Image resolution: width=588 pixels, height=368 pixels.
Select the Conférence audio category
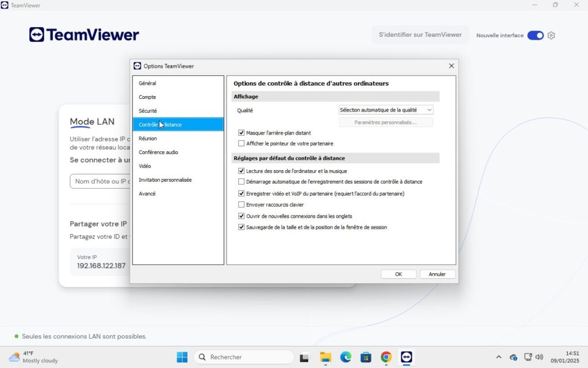tap(178, 152)
